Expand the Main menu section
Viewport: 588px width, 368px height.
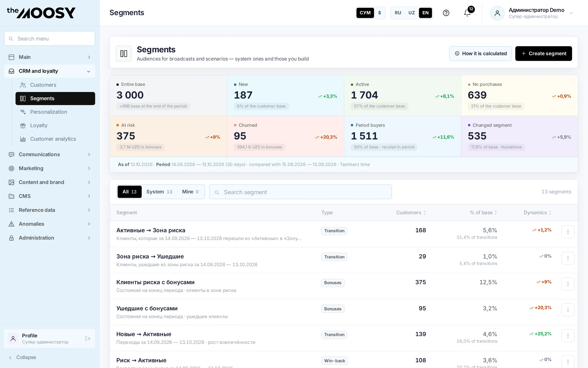click(49, 57)
